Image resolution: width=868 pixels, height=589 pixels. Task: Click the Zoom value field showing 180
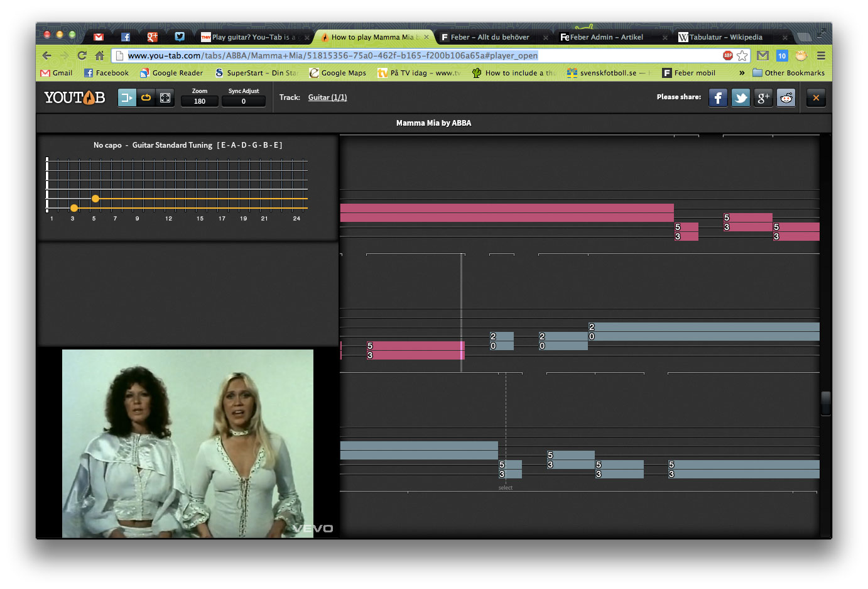coord(200,101)
